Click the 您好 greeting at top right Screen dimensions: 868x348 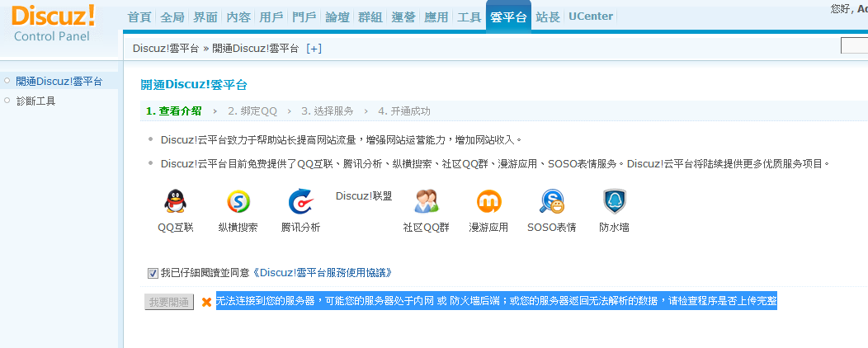840,7
